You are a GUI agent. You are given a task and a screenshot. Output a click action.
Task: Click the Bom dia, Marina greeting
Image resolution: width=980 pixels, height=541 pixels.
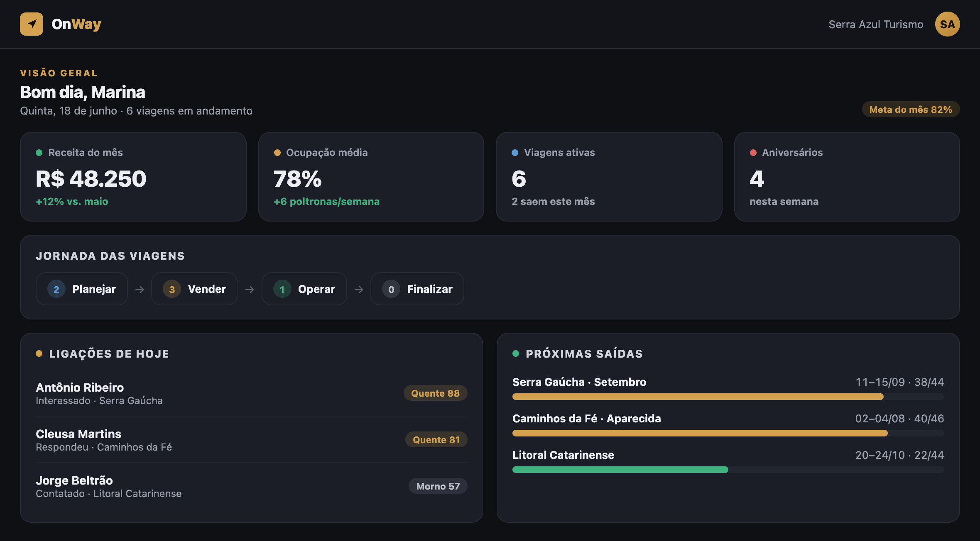tap(83, 92)
